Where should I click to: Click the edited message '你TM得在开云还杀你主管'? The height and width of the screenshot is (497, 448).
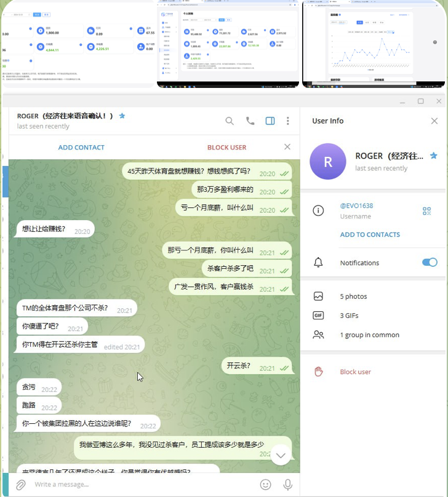point(81,345)
